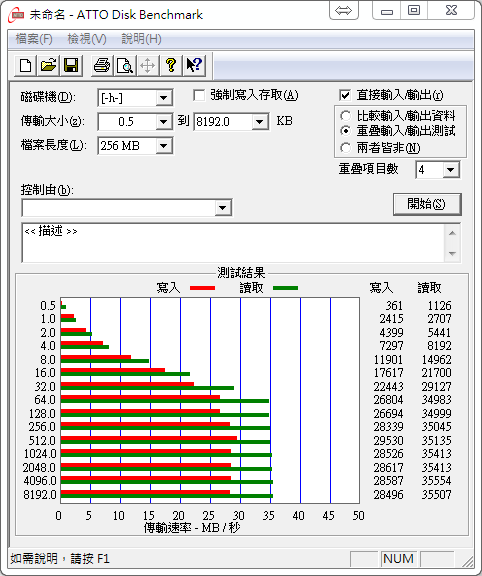
Task: Click the ATTO app icon in title bar
Action: tap(16, 15)
